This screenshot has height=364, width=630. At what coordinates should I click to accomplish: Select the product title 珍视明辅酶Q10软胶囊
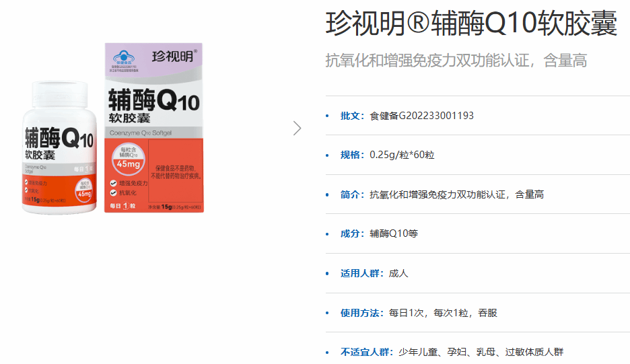coord(471,25)
